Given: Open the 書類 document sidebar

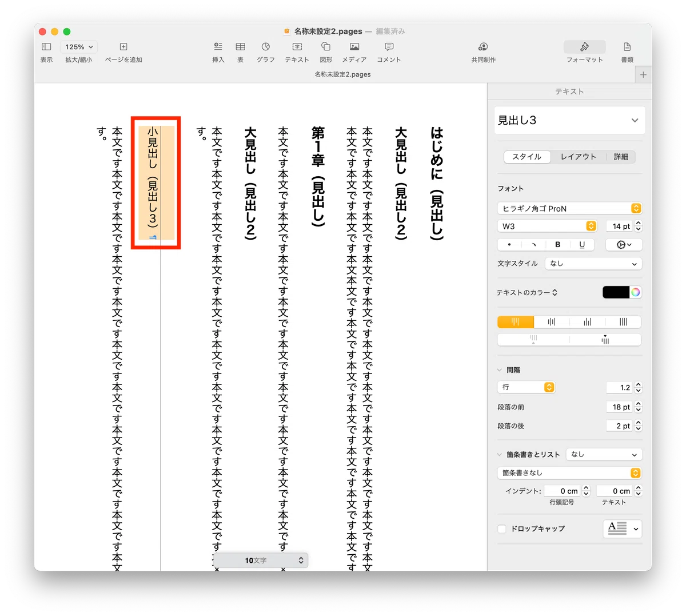Looking at the screenshot, I should [x=627, y=47].
